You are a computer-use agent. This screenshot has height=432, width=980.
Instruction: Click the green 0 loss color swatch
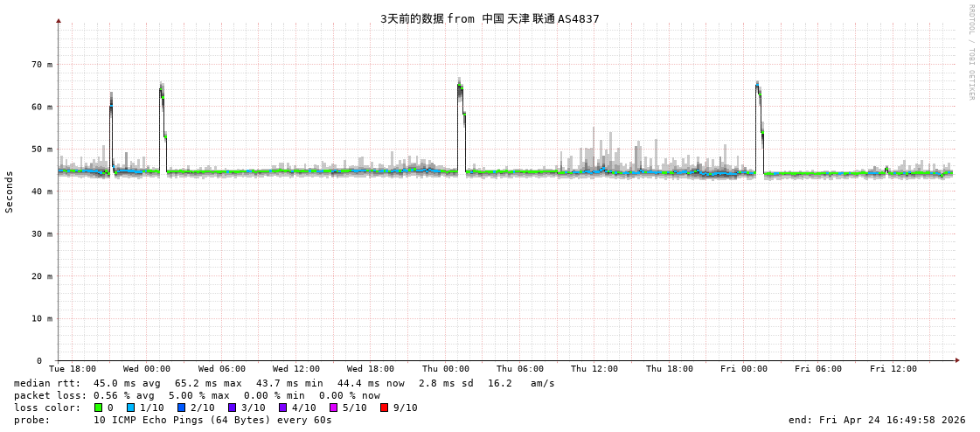[99, 408]
